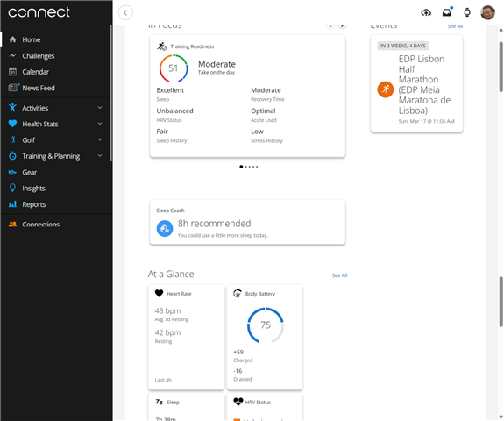
Task: Click the Moderate readiness heading
Action: pos(217,64)
